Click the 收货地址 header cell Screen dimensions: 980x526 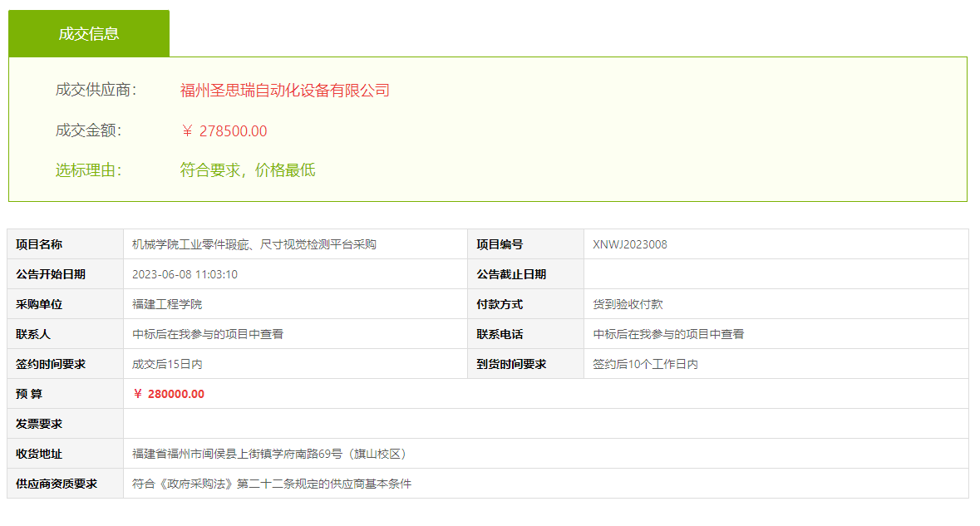point(66,455)
